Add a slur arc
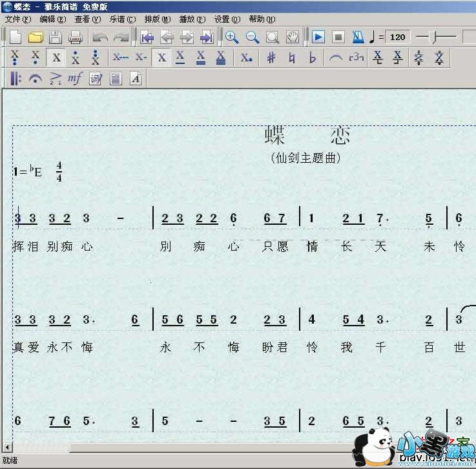Image resolution: width=476 pixels, height=469 pixels. click(x=336, y=57)
